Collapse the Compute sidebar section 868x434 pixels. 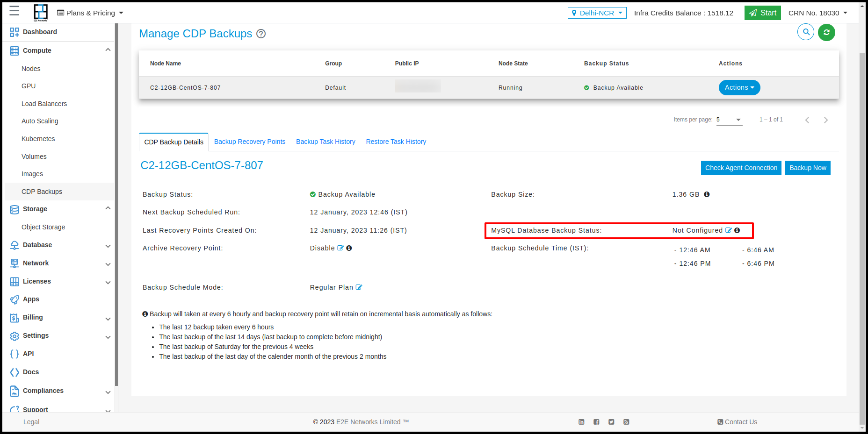pyautogui.click(x=108, y=50)
